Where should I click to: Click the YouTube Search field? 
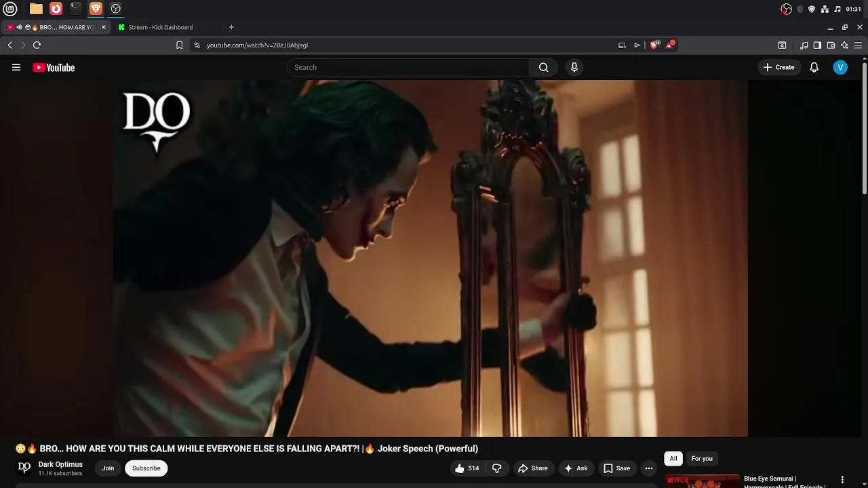[x=408, y=67]
